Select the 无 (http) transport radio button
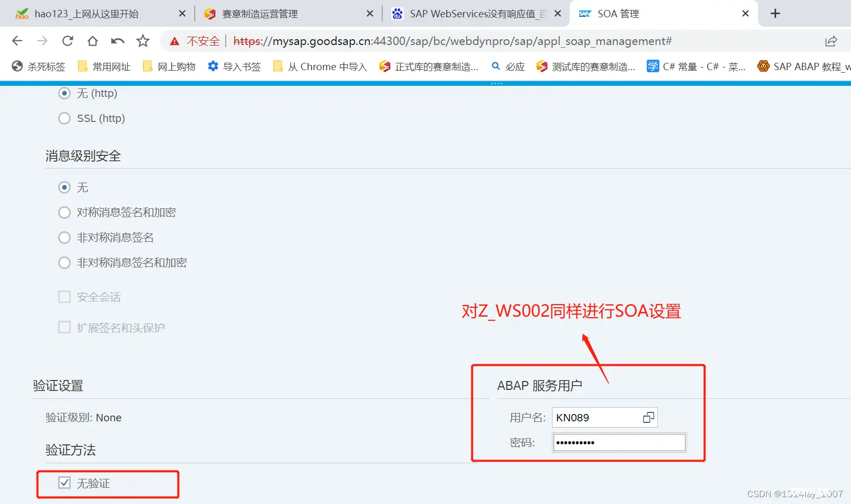 pyautogui.click(x=64, y=93)
